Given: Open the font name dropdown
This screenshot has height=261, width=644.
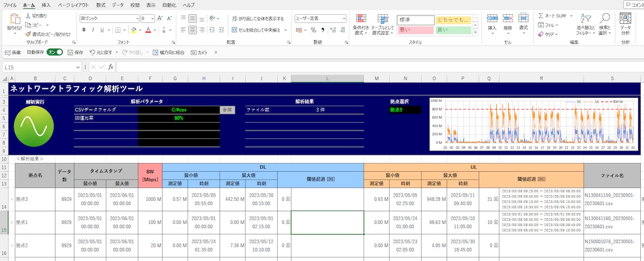Looking at the screenshot, I should pyautogui.click(x=137, y=18).
